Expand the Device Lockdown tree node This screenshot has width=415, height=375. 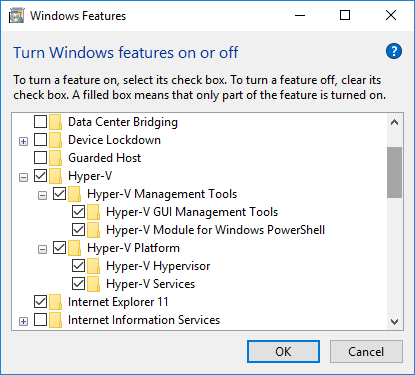click(x=23, y=141)
